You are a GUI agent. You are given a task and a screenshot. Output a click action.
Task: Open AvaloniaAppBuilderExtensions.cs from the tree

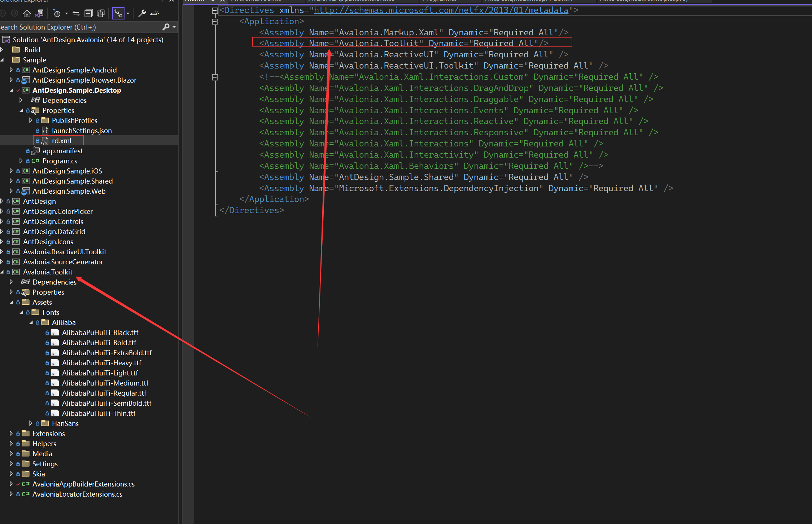pos(83,484)
